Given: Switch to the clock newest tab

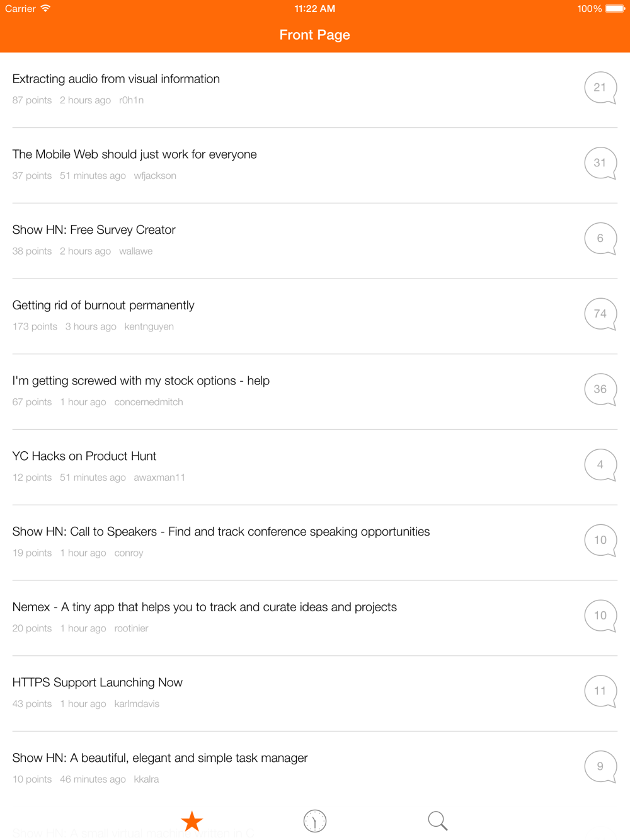Looking at the screenshot, I should (x=314, y=821).
